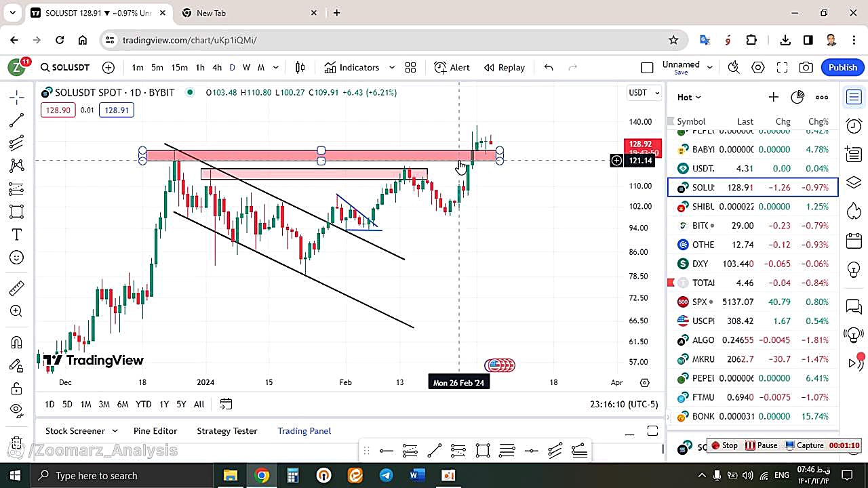Pause the screen recording

[x=761, y=445]
